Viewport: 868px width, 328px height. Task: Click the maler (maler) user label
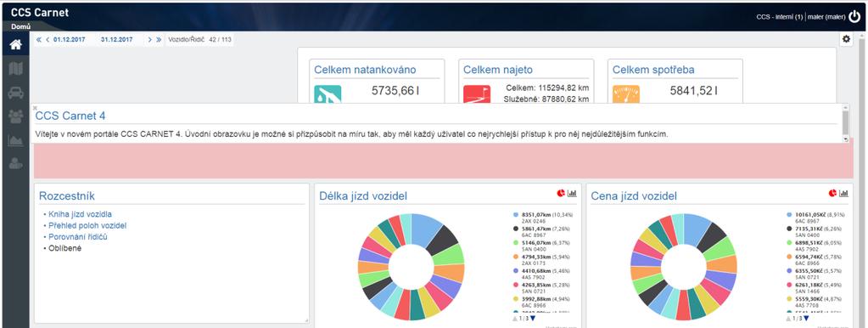(826, 17)
